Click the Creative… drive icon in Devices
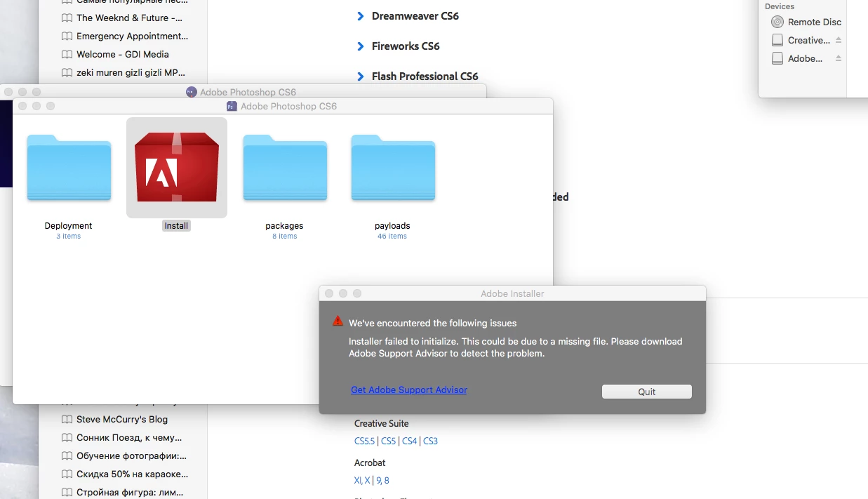868x499 pixels. coord(777,40)
